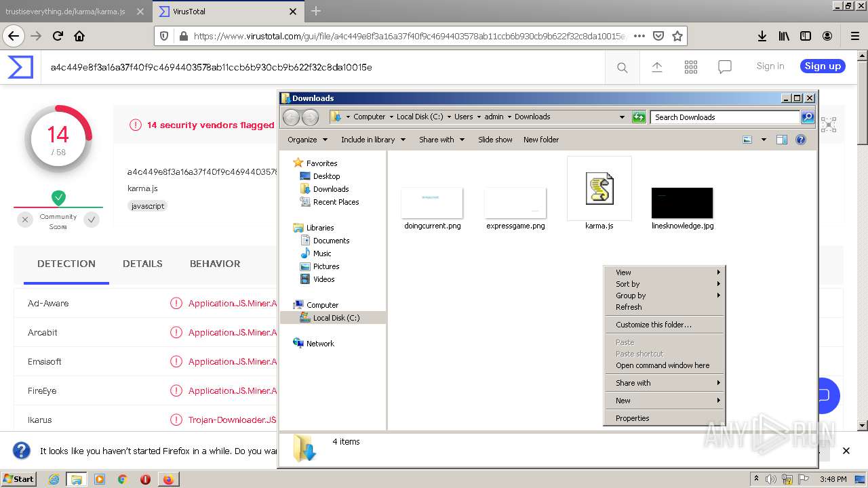
Task: Expand the New submenu
Action: 665,401
